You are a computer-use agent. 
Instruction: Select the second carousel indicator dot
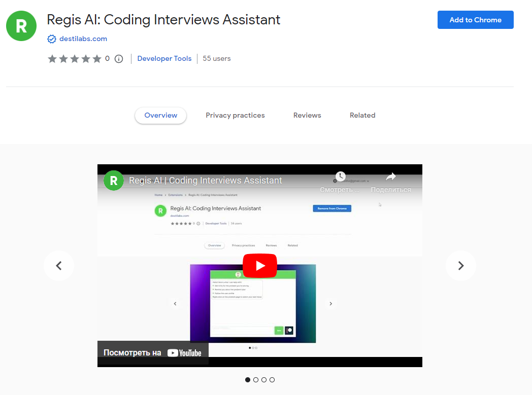(256, 380)
